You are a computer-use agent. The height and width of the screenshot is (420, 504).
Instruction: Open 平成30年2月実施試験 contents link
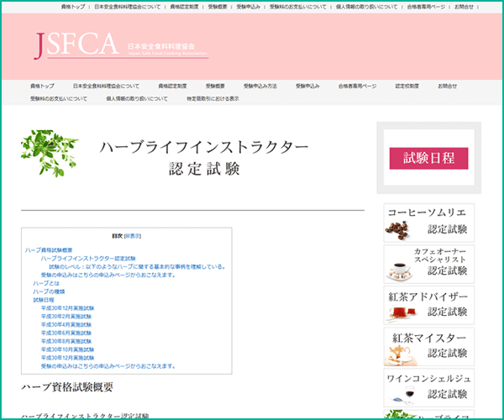pos(66,317)
